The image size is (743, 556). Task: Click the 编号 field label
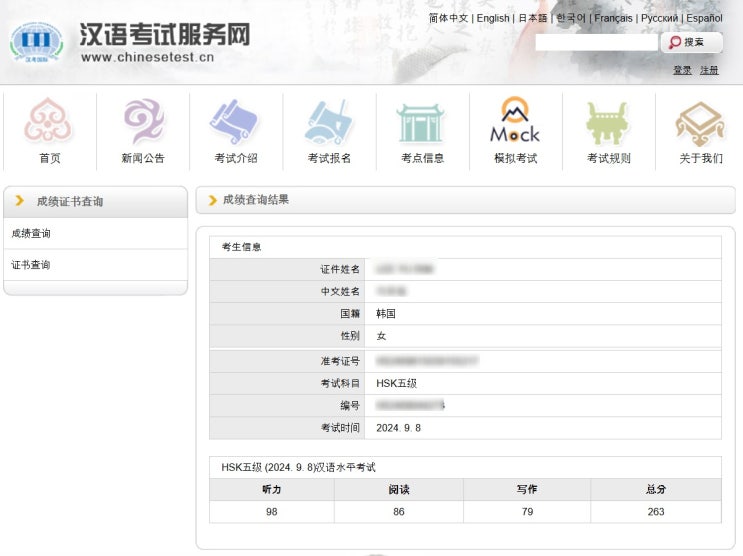pos(350,405)
